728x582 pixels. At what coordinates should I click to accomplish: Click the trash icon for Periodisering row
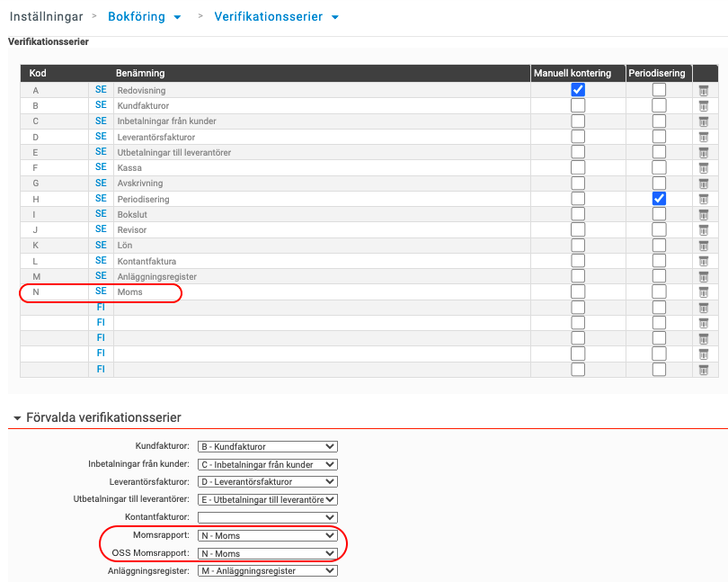(704, 199)
